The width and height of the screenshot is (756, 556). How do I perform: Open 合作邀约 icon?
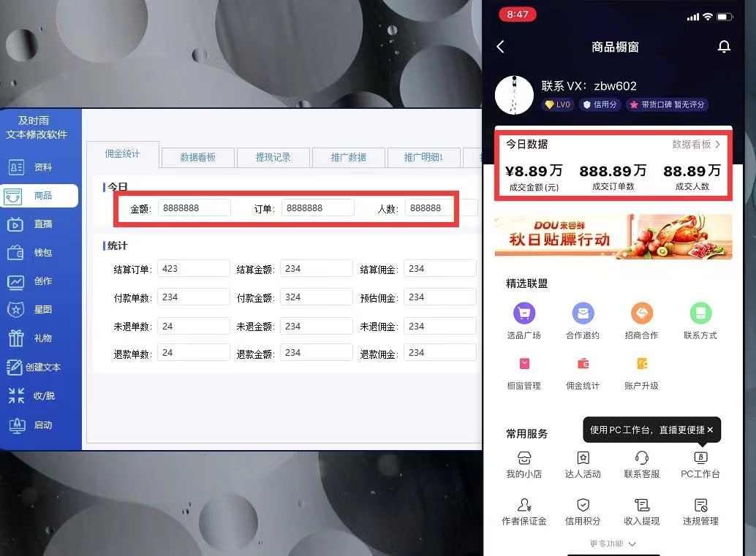583,321
